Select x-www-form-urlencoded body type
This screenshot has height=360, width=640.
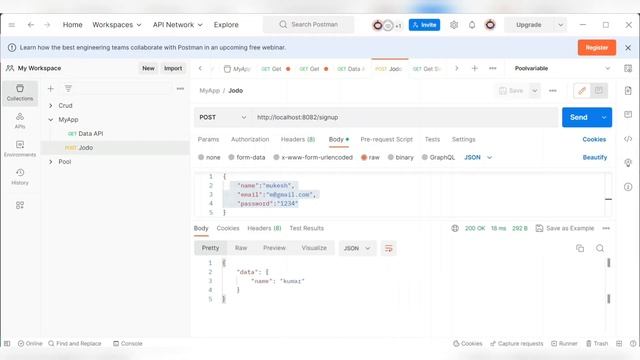pos(313,158)
